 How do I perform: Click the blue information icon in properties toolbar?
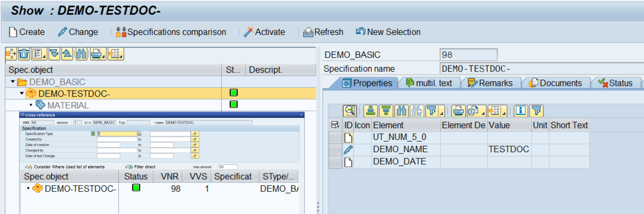tap(521, 111)
